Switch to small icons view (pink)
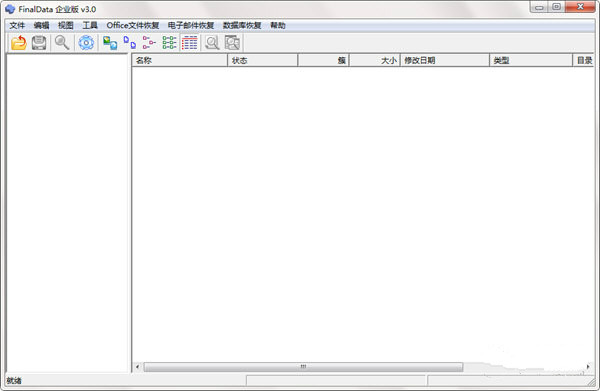The height and width of the screenshot is (391, 600). pyautogui.click(x=149, y=43)
